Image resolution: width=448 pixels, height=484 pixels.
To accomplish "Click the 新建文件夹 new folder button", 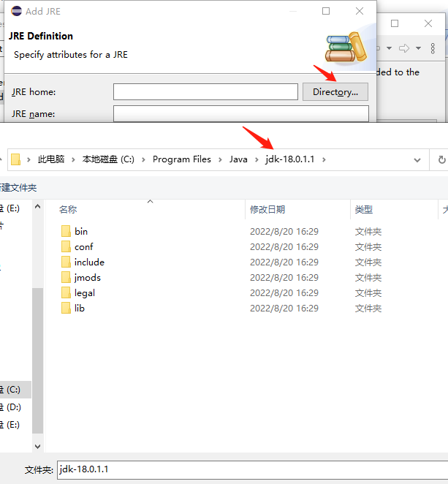I will [18, 188].
